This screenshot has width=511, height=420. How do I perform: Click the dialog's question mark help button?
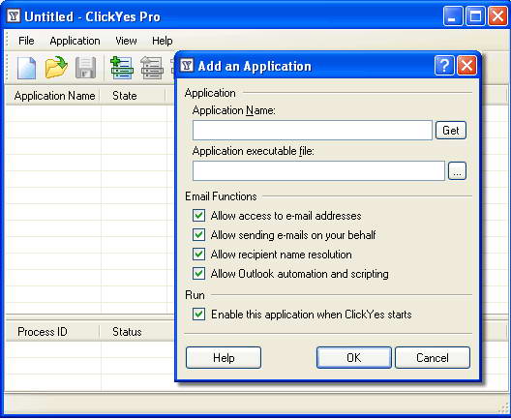tap(444, 66)
